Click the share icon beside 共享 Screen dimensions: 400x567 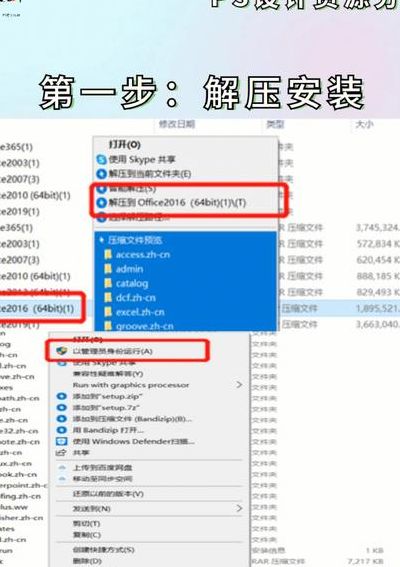[61, 453]
